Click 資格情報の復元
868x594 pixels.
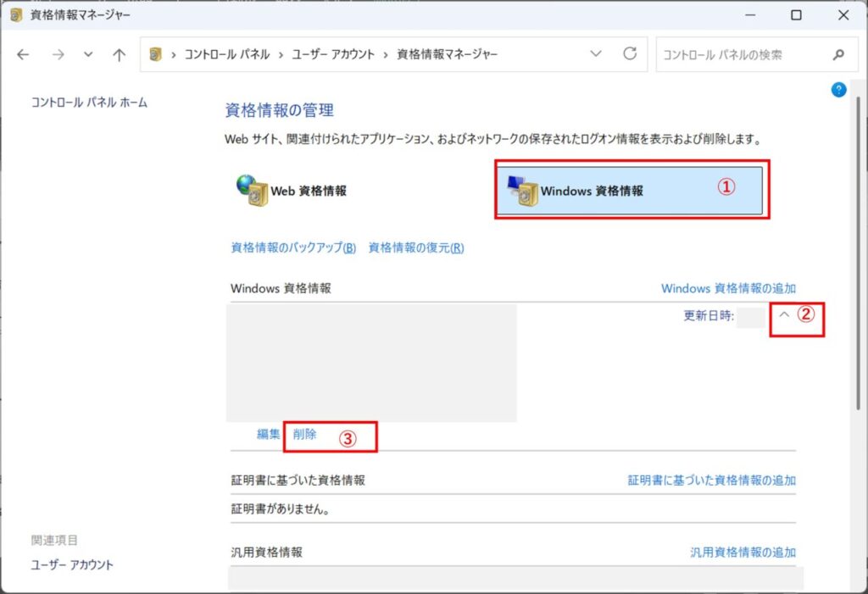(x=415, y=248)
